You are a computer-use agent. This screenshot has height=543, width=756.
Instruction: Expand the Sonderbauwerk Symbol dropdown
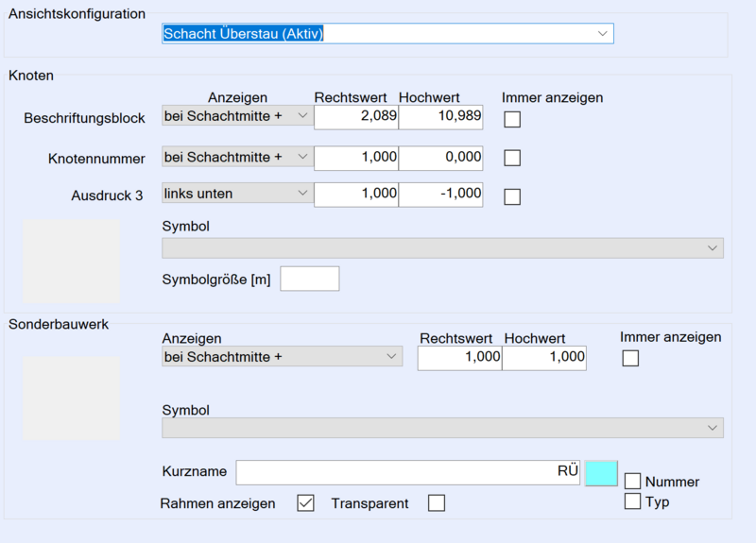tap(442, 429)
